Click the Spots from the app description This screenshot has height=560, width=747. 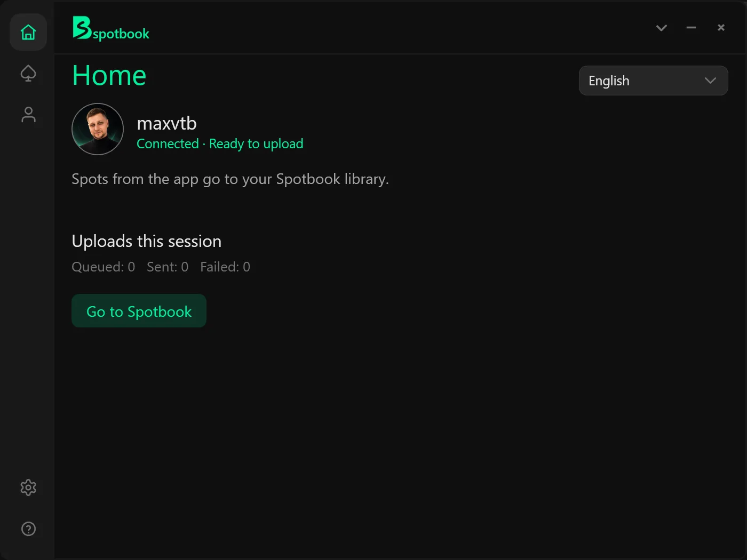pyautogui.click(x=230, y=179)
